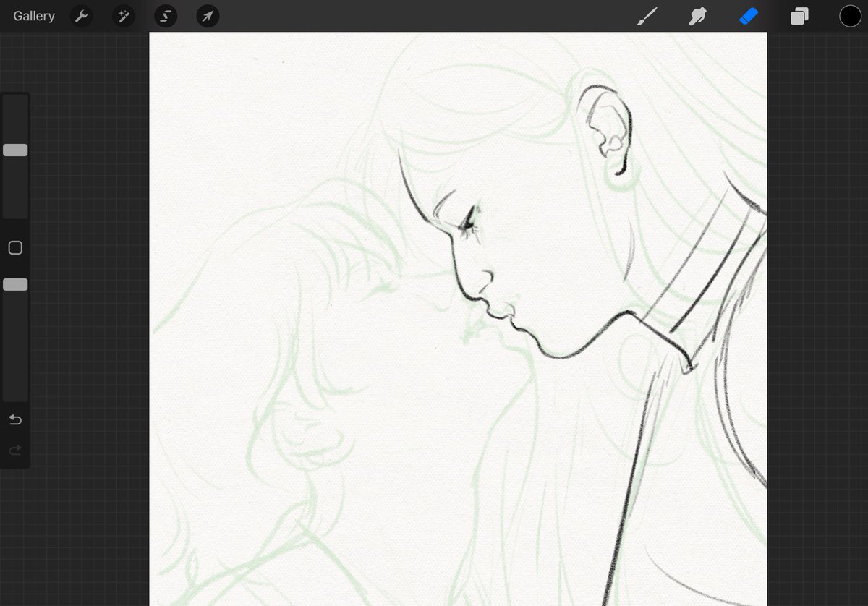Select the Eraser tool
This screenshot has width=868, height=606.
click(x=749, y=16)
